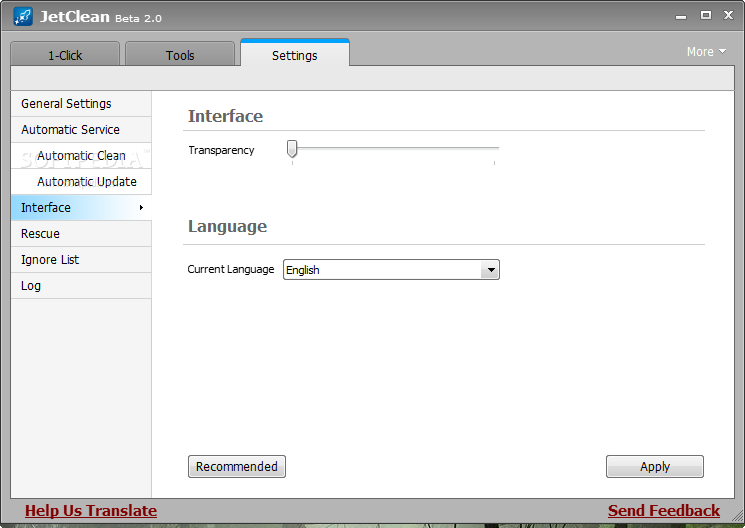Click the Apply button

[x=655, y=466]
